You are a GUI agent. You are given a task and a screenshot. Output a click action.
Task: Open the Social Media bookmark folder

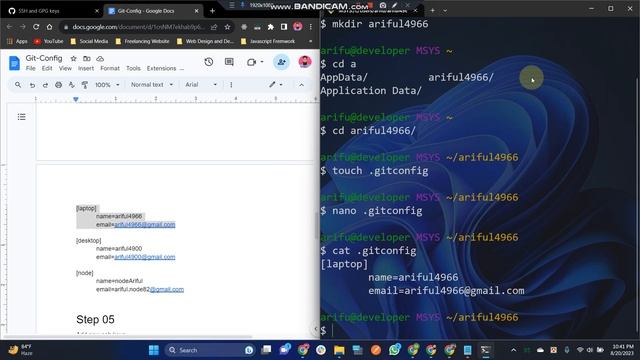89,41
